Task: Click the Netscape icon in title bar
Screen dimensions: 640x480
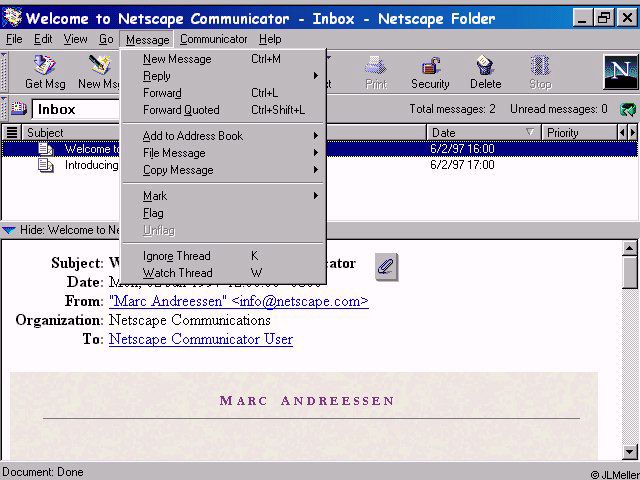Action: coord(12,17)
